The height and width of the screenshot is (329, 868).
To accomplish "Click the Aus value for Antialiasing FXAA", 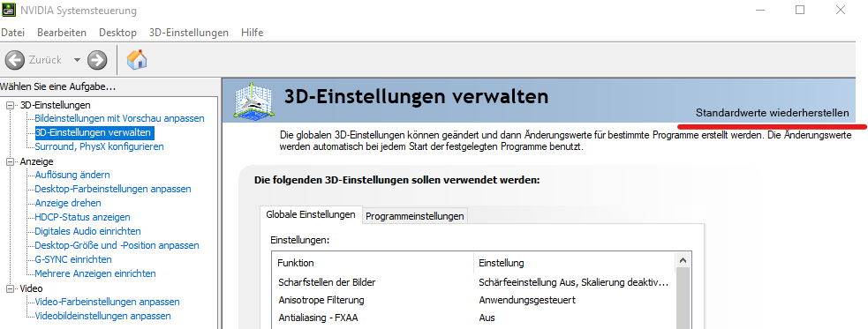I will [487, 318].
